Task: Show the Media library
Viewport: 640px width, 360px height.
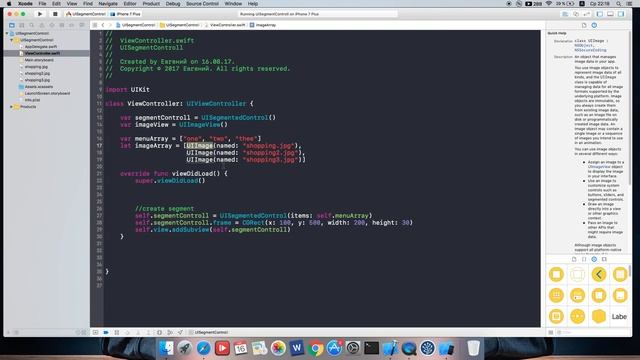Action: (x=604, y=259)
